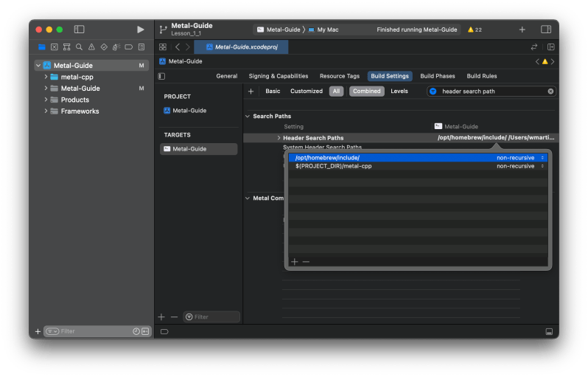588x377 pixels.
Task: Show recently changed files filter icon
Action: pyautogui.click(x=136, y=331)
